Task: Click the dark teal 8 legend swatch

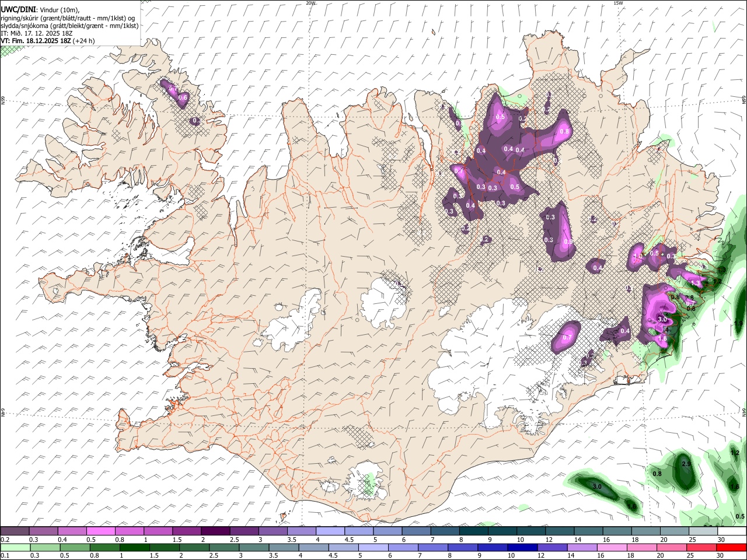Action: (x=473, y=531)
